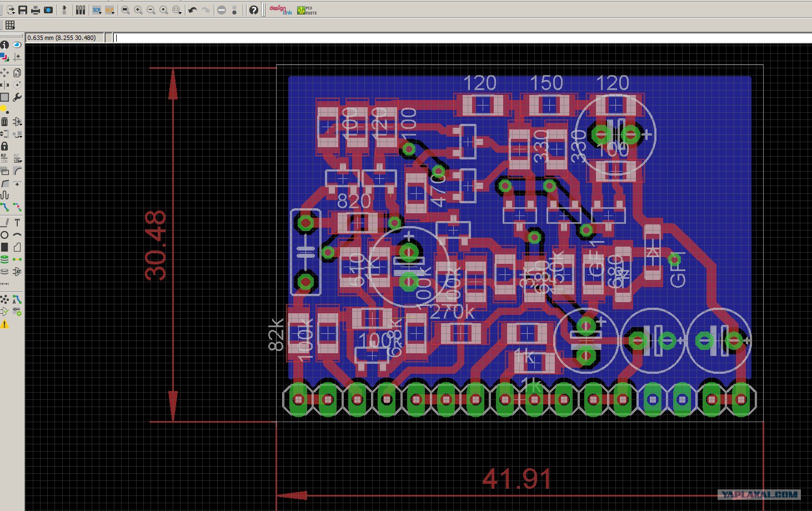Select the Circle tool

[4, 235]
